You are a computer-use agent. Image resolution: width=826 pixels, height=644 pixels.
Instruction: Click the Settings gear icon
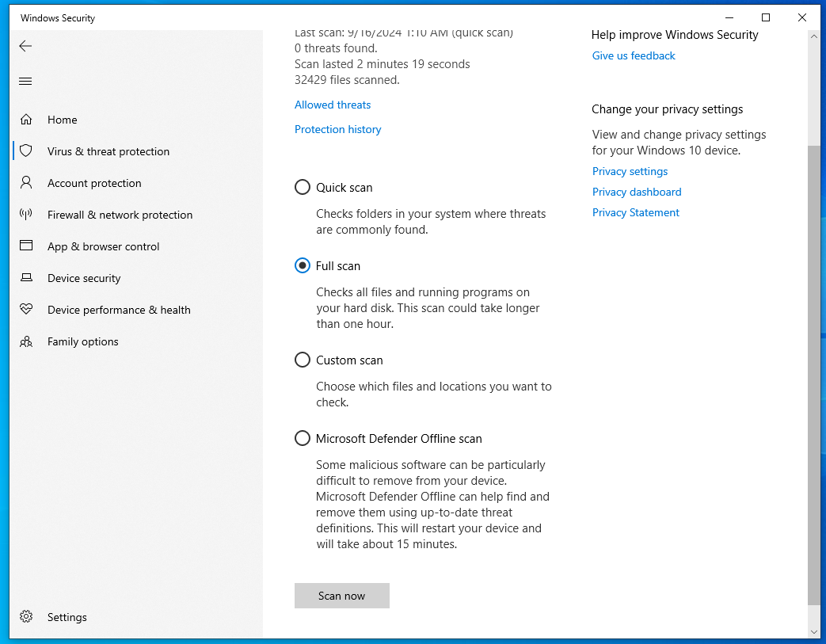click(26, 616)
